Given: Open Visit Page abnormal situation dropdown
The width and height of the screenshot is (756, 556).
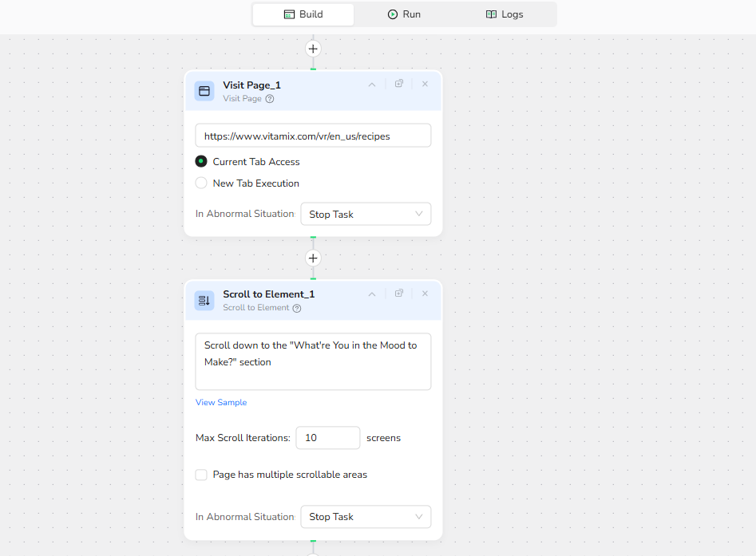Looking at the screenshot, I should pyautogui.click(x=366, y=214).
